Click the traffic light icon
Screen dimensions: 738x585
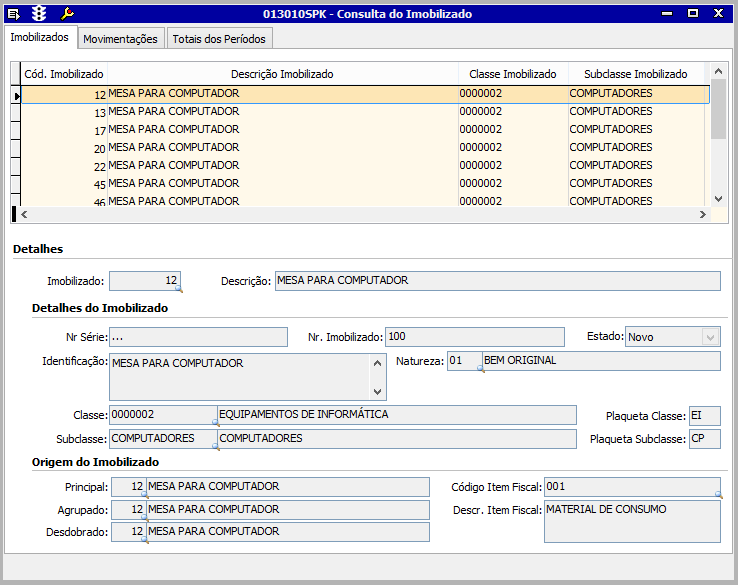coord(39,14)
